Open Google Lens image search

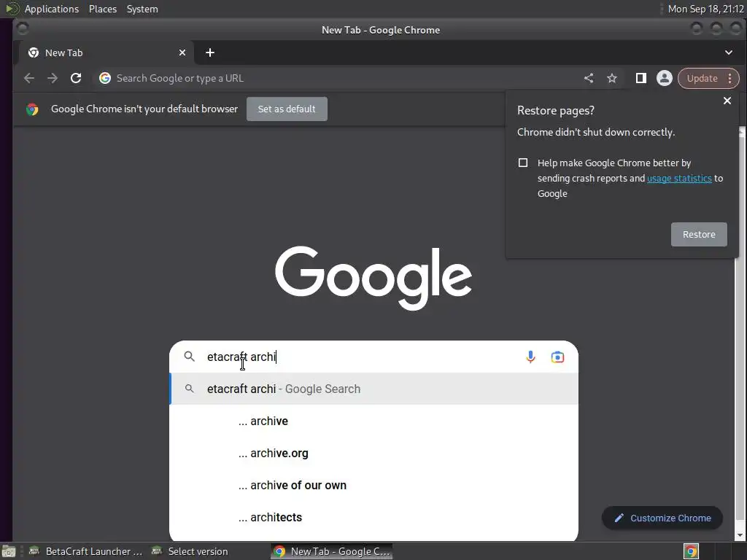(557, 357)
